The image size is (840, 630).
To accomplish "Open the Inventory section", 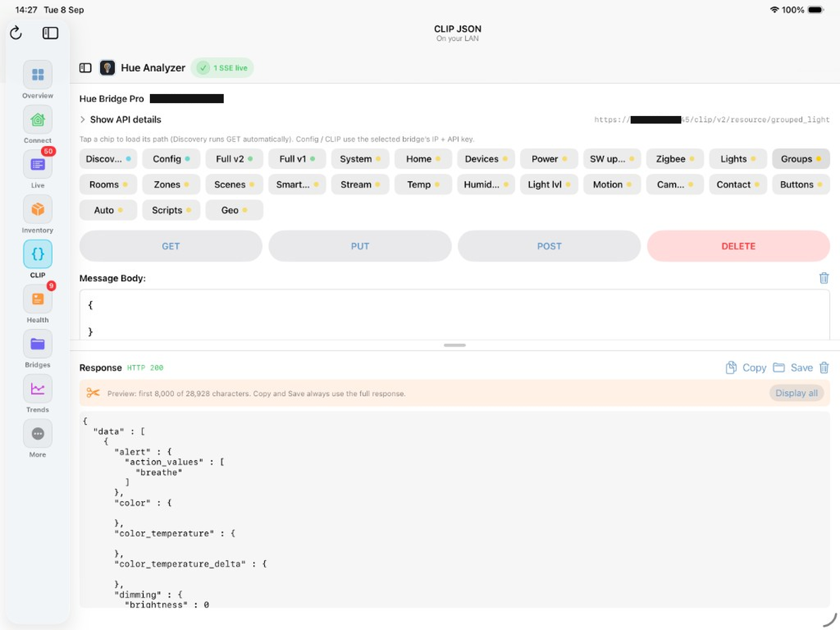I will (38, 209).
